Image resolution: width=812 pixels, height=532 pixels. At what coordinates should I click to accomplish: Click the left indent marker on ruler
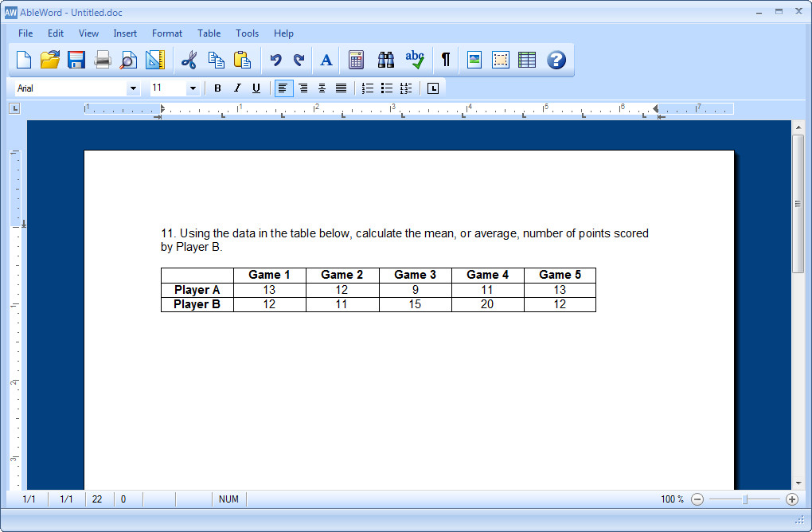(162, 109)
